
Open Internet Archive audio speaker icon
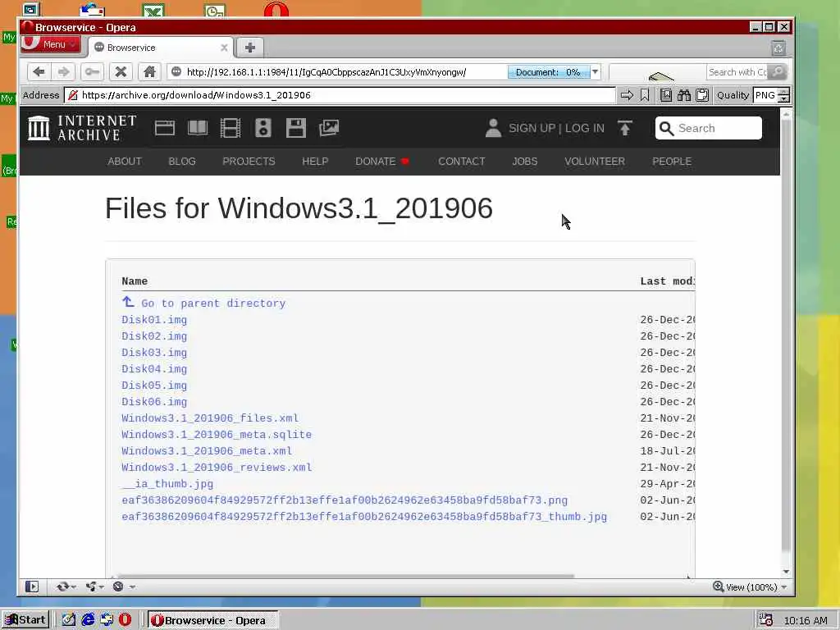[x=263, y=128]
